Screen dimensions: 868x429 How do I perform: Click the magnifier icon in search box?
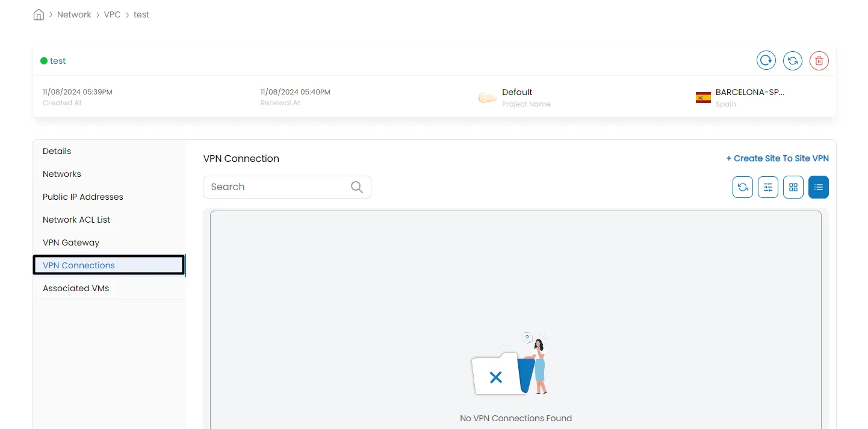356,187
